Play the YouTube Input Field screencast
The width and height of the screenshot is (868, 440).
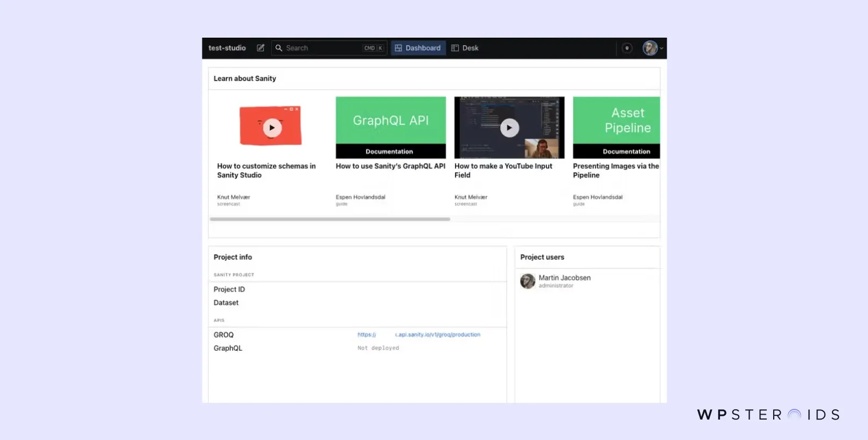point(509,127)
